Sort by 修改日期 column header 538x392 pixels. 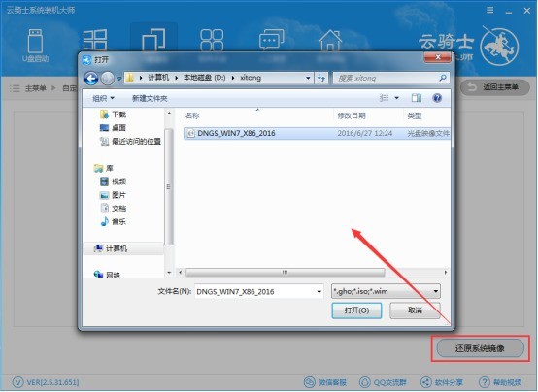tap(352, 115)
